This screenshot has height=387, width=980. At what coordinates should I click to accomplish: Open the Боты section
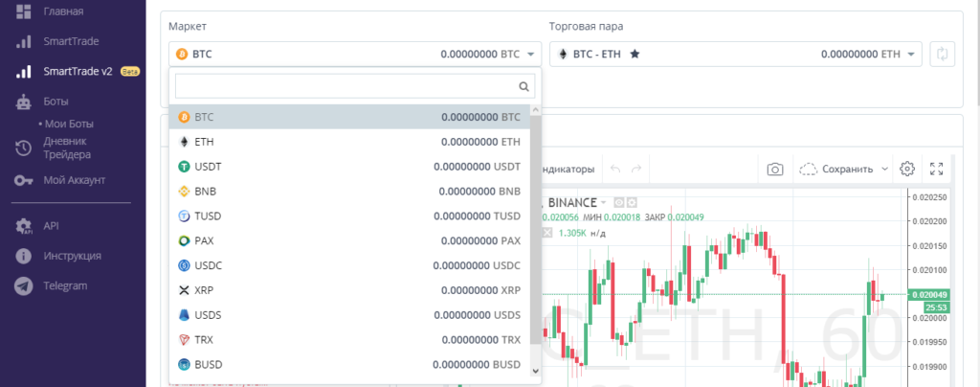(56, 102)
